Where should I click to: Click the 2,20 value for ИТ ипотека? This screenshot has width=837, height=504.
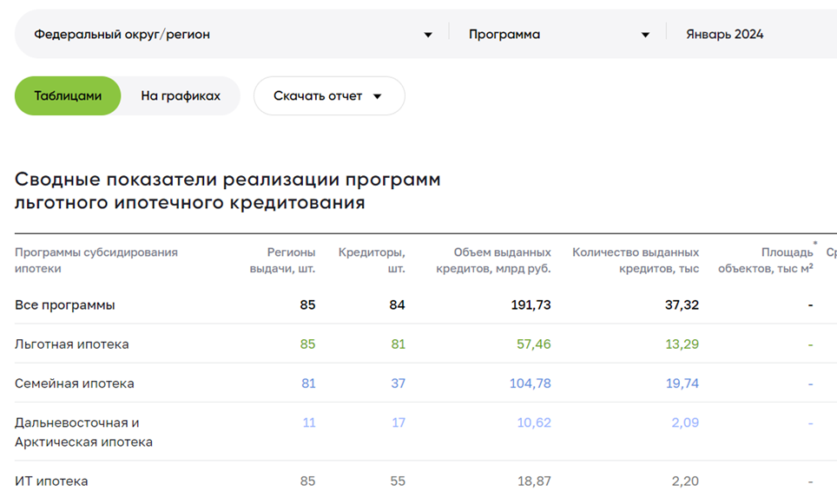pos(685,481)
